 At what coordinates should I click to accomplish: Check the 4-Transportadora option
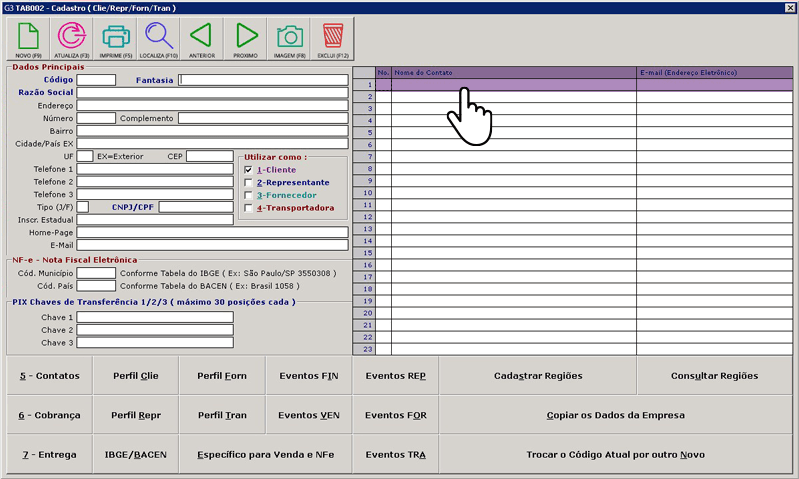pos(249,209)
